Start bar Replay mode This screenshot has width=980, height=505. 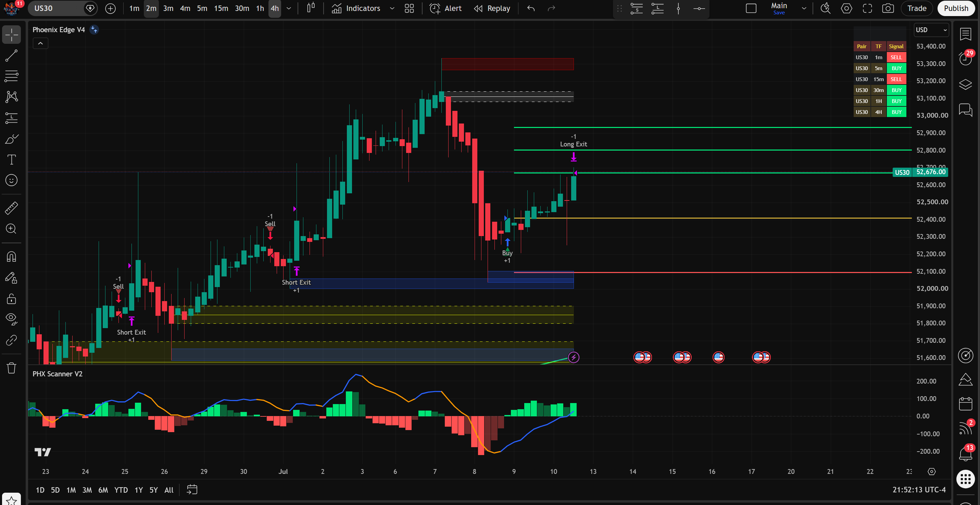pyautogui.click(x=492, y=8)
